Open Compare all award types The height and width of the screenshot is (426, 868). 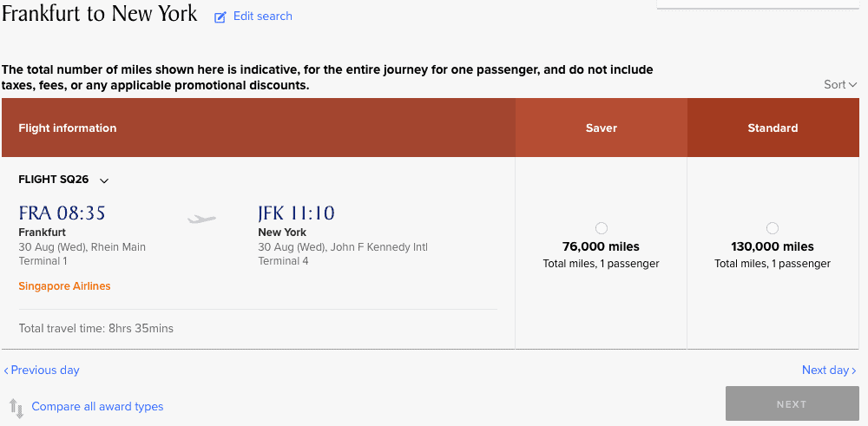[97, 407]
